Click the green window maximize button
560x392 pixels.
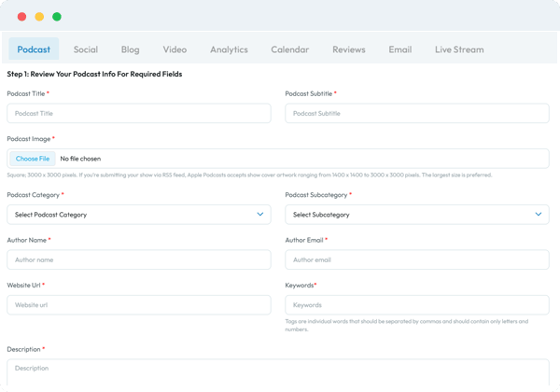pyautogui.click(x=57, y=17)
